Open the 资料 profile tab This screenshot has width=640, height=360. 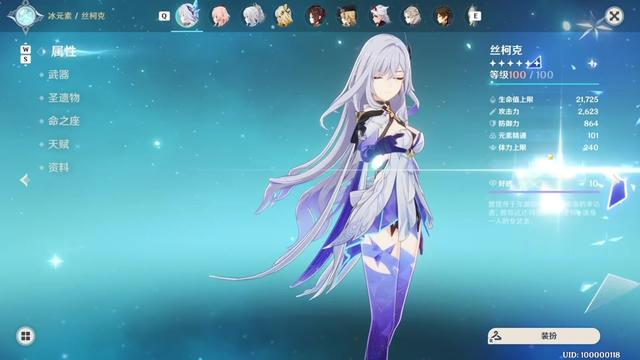click(59, 167)
